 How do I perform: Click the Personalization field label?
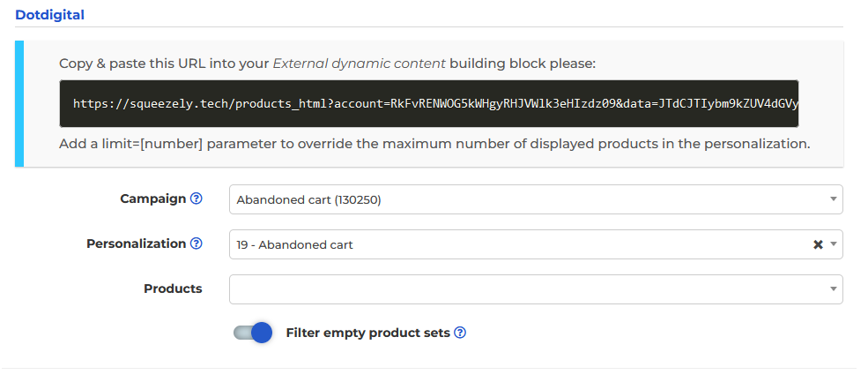click(137, 243)
